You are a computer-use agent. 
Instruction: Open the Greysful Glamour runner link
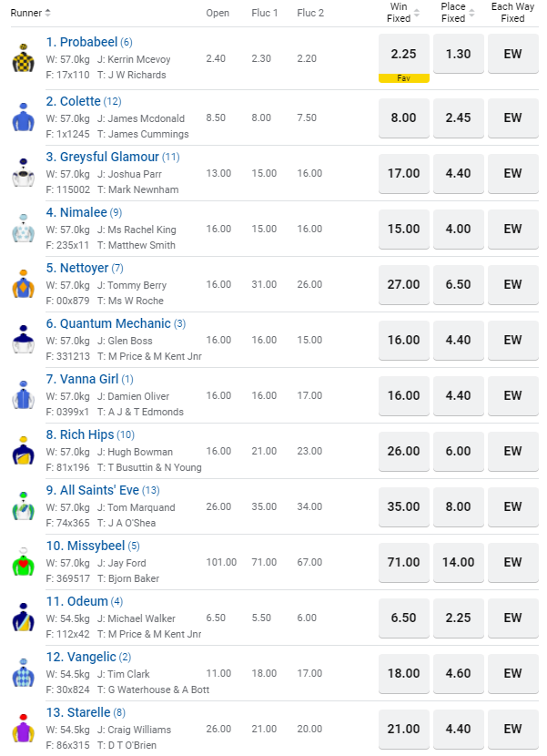tap(103, 157)
